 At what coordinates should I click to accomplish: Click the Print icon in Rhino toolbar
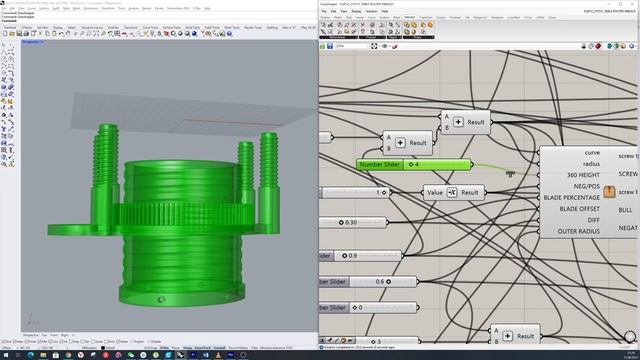tap(26, 33)
